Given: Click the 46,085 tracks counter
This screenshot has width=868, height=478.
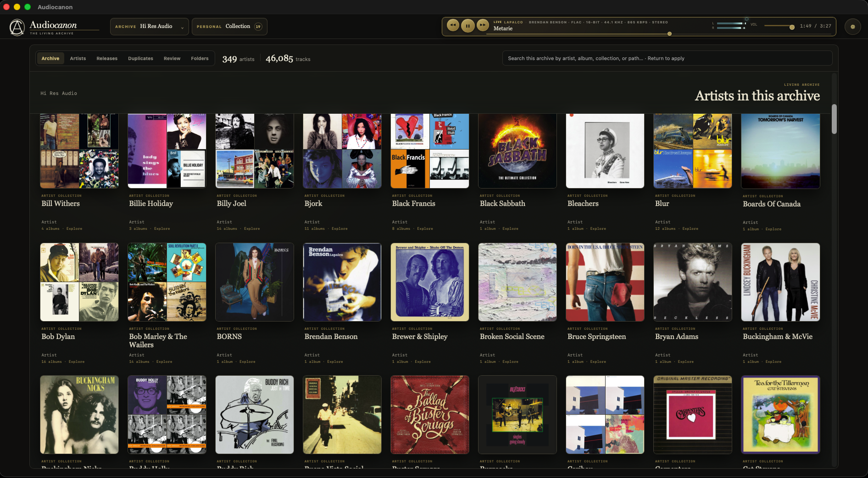Looking at the screenshot, I should pyautogui.click(x=288, y=58).
